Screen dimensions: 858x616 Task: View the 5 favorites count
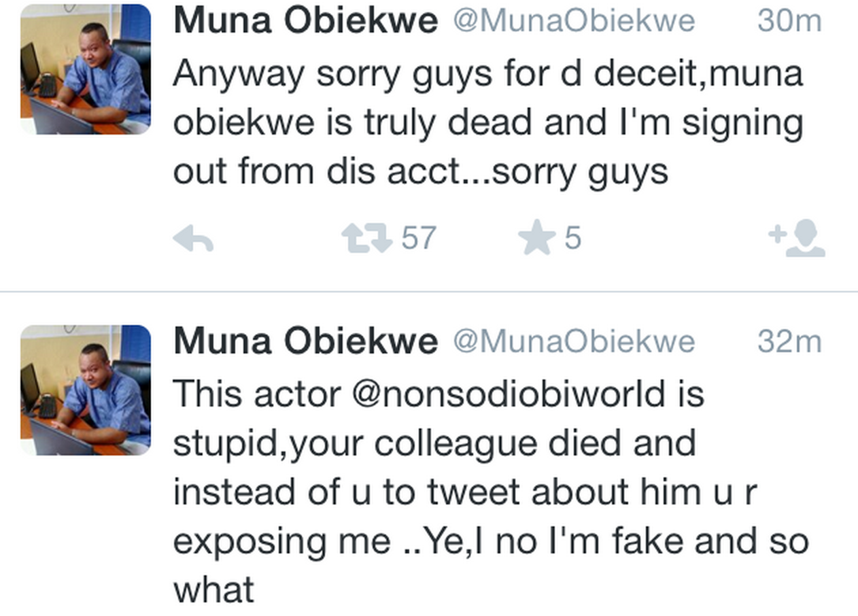tap(572, 239)
